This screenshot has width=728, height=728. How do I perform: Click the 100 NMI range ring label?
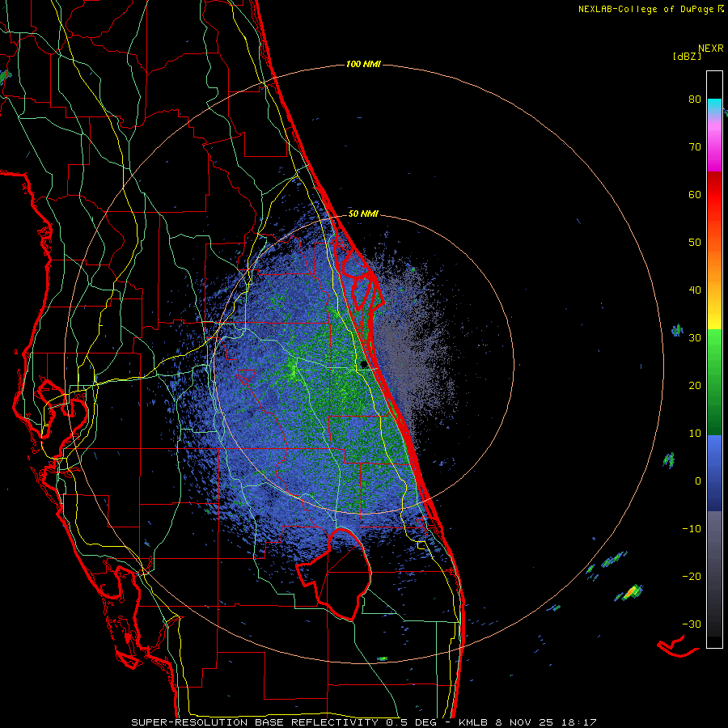pyautogui.click(x=363, y=64)
